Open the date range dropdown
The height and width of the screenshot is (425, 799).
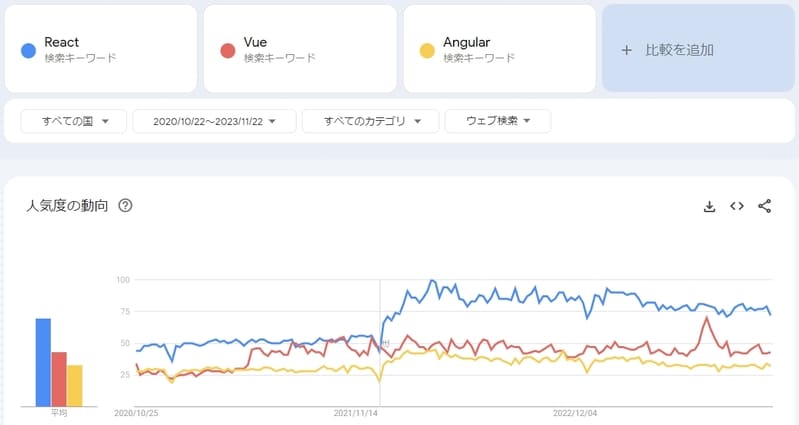pyautogui.click(x=214, y=121)
